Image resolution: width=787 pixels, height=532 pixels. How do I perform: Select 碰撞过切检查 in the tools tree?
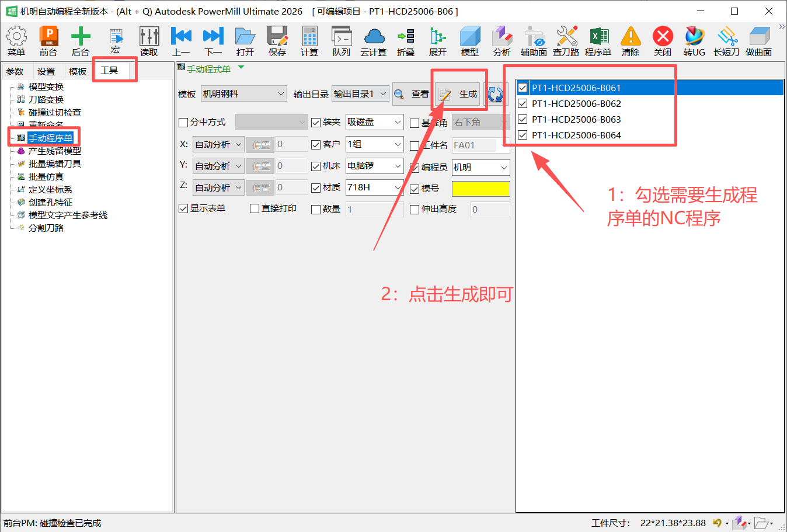55,112
